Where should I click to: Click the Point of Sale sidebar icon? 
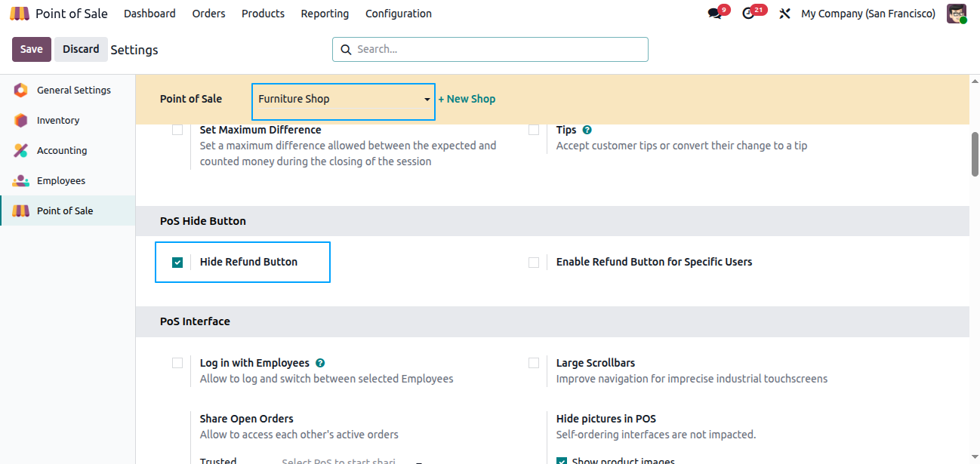(21, 211)
